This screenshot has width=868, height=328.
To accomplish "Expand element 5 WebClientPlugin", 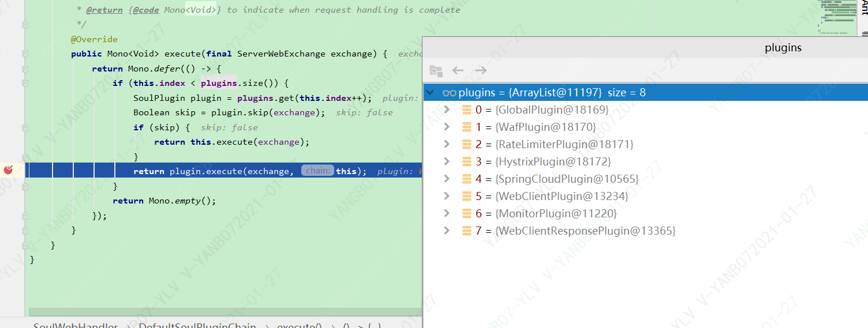I will [x=447, y=196].
